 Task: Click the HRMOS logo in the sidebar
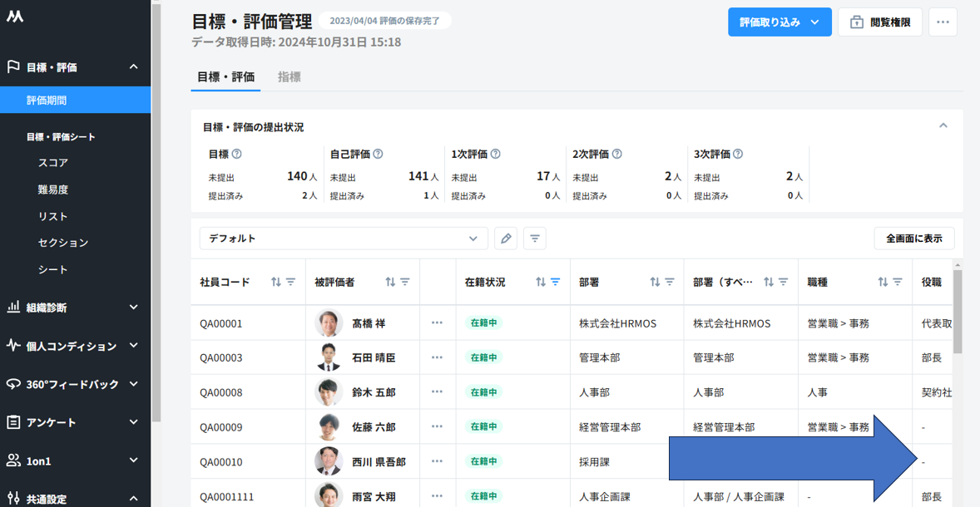(15, 17)
